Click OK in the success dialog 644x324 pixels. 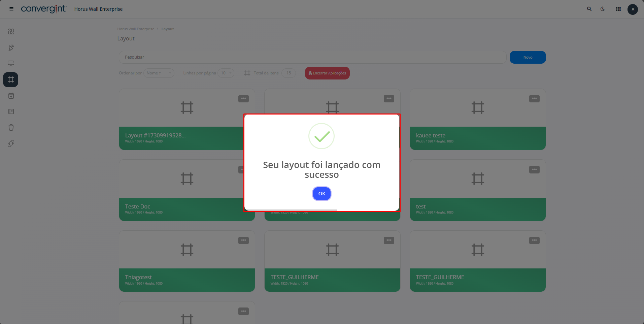(321, 194)
